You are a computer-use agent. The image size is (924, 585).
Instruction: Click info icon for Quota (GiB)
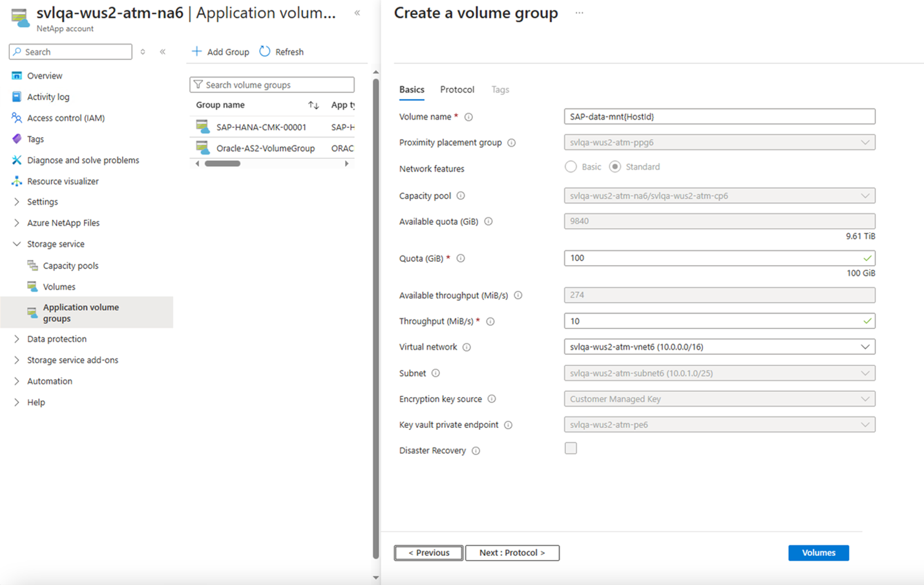pos(461,259)
